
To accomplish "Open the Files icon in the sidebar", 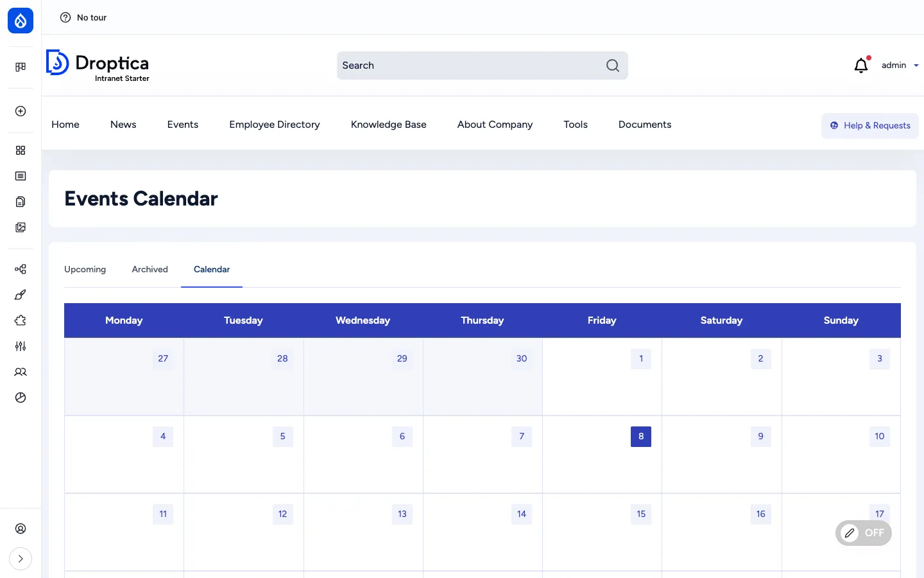I will 21,202.
